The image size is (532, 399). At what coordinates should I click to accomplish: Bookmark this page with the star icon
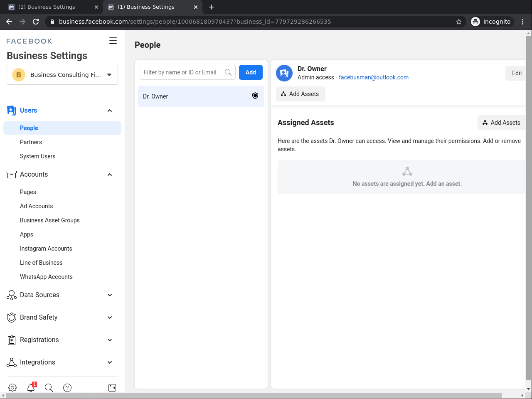(459, 22)
